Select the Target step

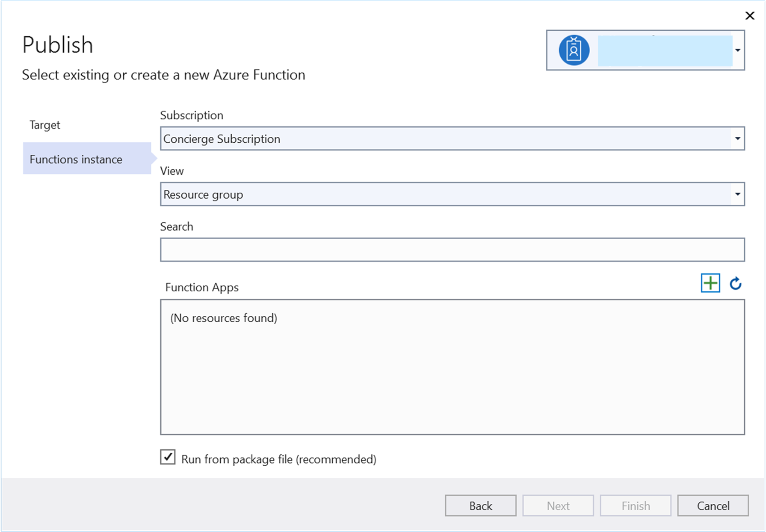(x=45, y=125)
